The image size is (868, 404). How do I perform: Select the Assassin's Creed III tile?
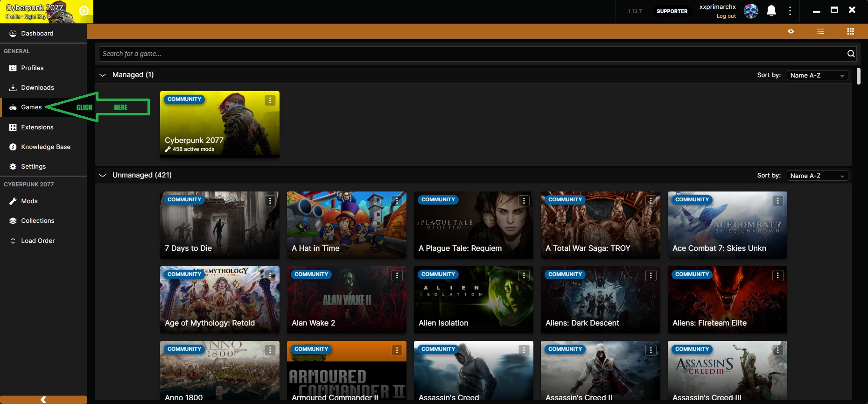click(728, 371)
